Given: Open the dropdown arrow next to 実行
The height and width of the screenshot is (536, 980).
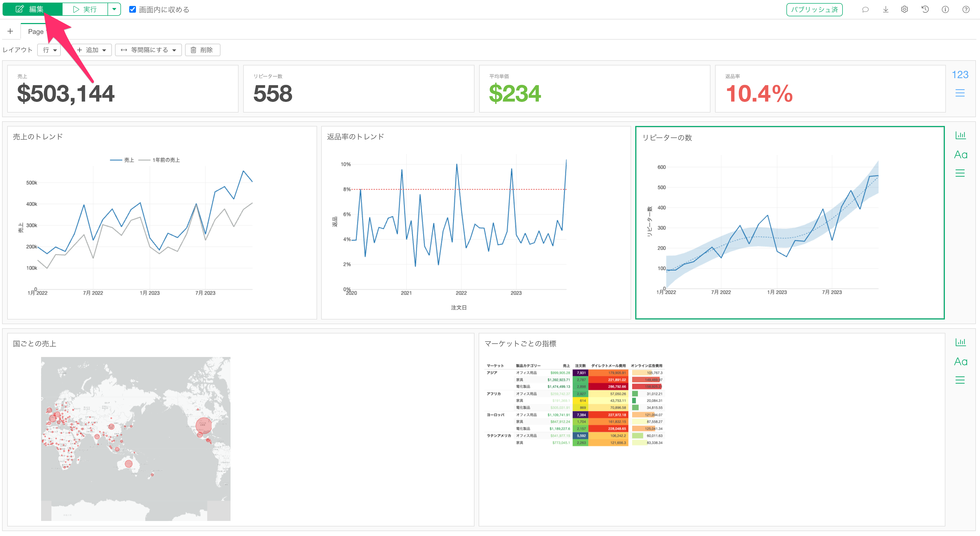Looking at the screenshot, I should click(x=114, y=9).
